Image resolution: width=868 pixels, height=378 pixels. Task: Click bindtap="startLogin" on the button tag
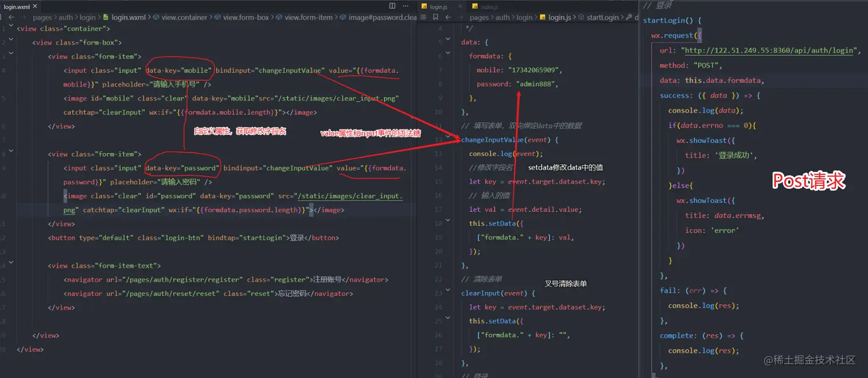247,237
